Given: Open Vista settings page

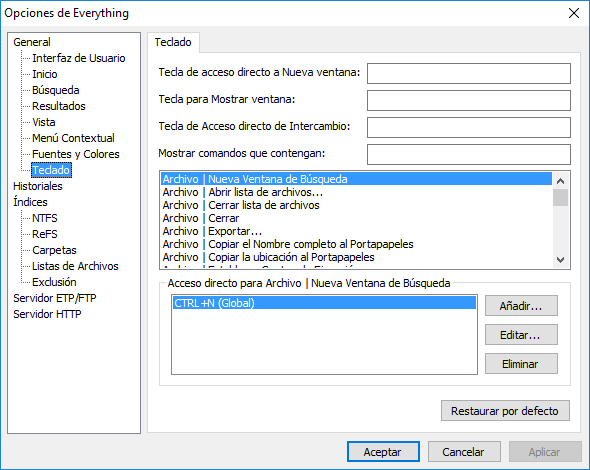Looking at the screenshot, I should [x=44, y=122].
